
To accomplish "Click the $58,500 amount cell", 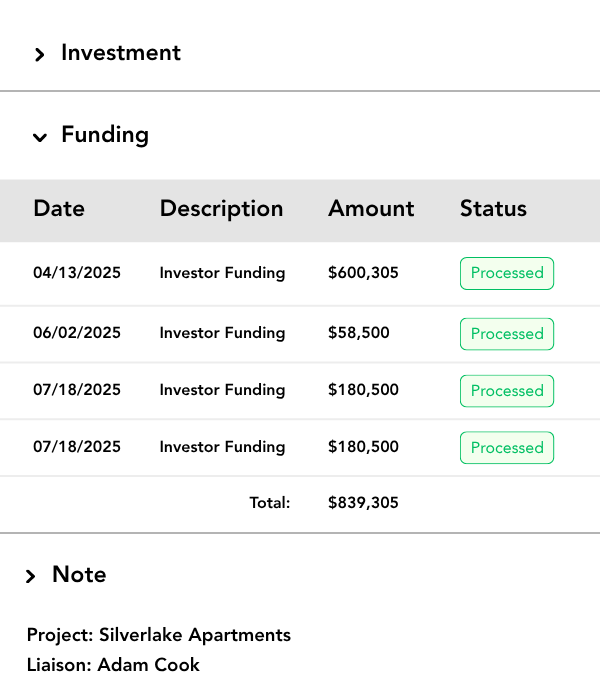I will 359,333.
